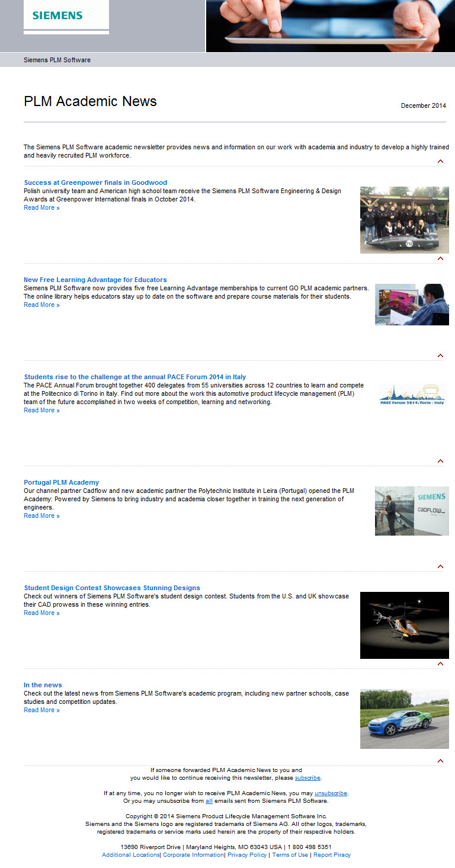Click helicopter CAD design image
Viewport: 455px width, 868px height.
pyautogui.click(x=405, y=625)
